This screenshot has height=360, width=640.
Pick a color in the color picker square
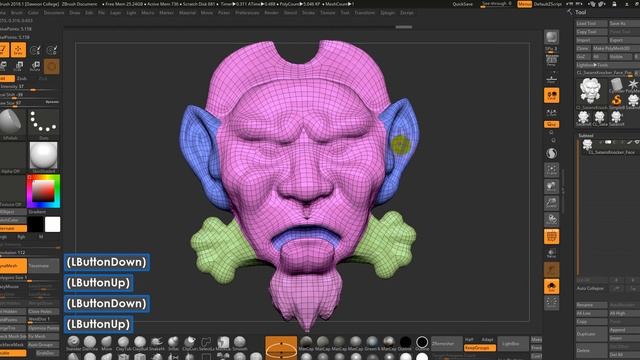click(43, 191)
